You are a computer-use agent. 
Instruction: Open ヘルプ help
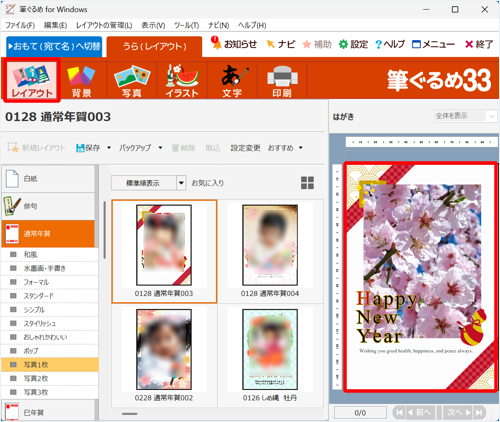click(x=390, y=44)
